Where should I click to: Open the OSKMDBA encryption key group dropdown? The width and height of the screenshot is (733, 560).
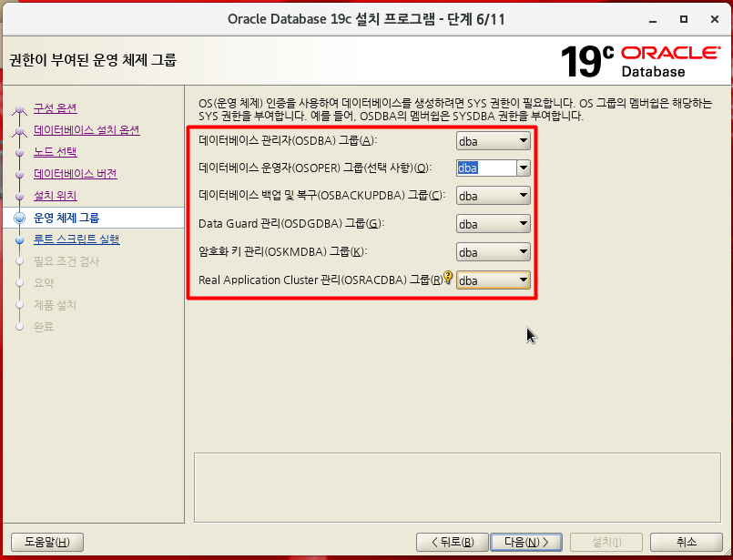494,251
